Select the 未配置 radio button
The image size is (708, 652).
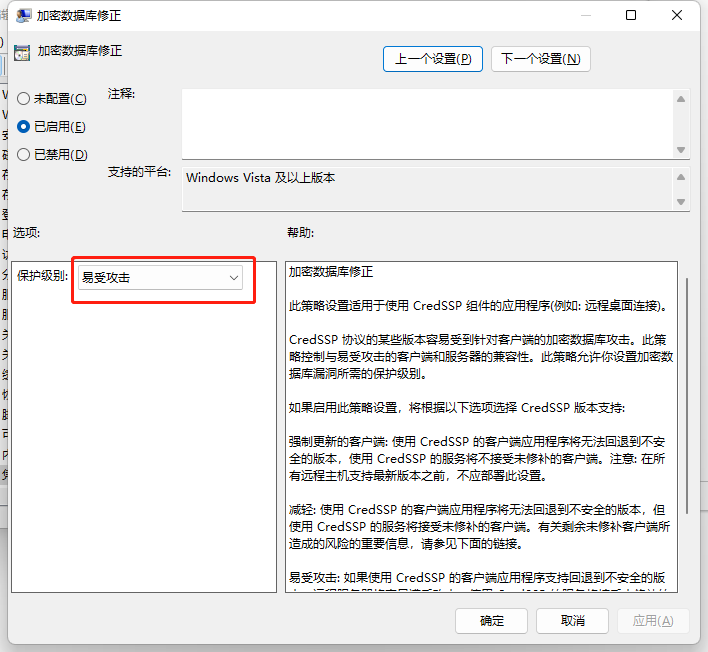coord(24,99)
